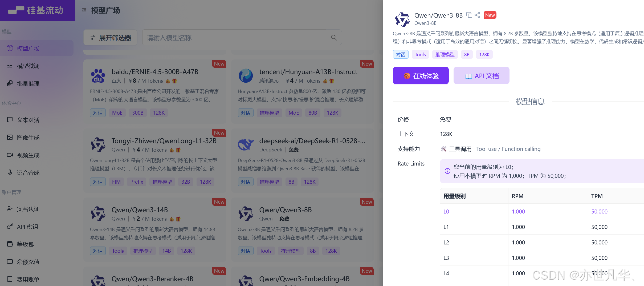Image resolution: width=644 pixels, height=286 pixels.
Task: Click the 128K context value
Action: (x=446, y=134)
